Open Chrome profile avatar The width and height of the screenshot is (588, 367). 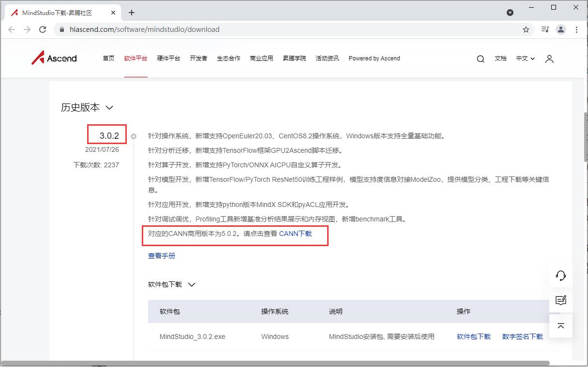tap(561, 29)
